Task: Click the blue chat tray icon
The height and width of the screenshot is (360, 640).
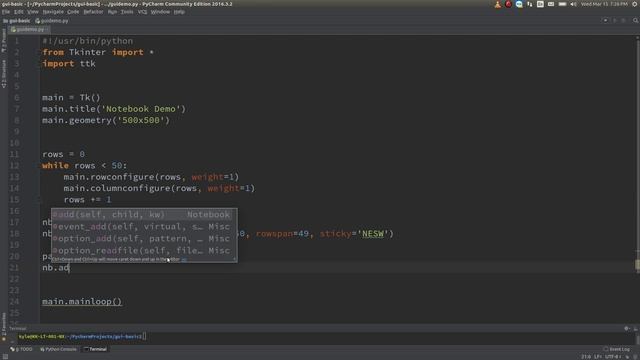Action: coord(519,4)
